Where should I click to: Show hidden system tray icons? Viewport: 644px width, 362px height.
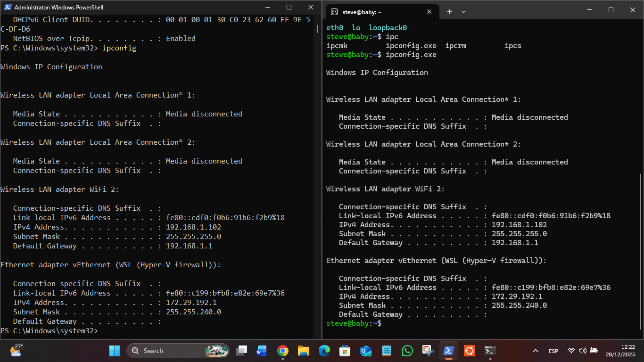[x=535, y=351]
